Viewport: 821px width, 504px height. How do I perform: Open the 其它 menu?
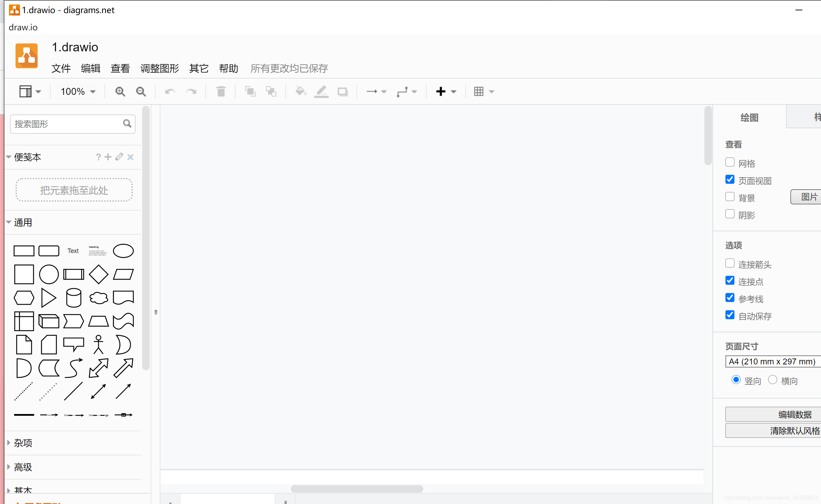(x=199, y=68)
